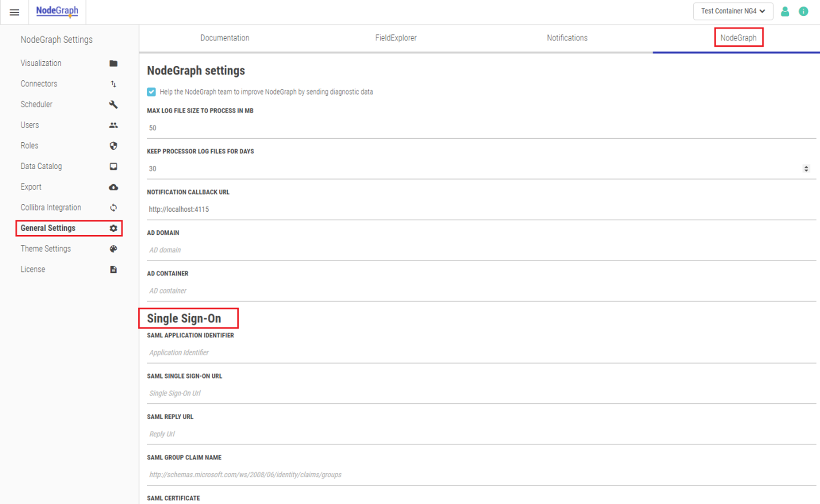The height and width of the screenshot is (504, 820).
Task: Open the Test Container NG4 dropdown
Action: (x=733, y=11)
